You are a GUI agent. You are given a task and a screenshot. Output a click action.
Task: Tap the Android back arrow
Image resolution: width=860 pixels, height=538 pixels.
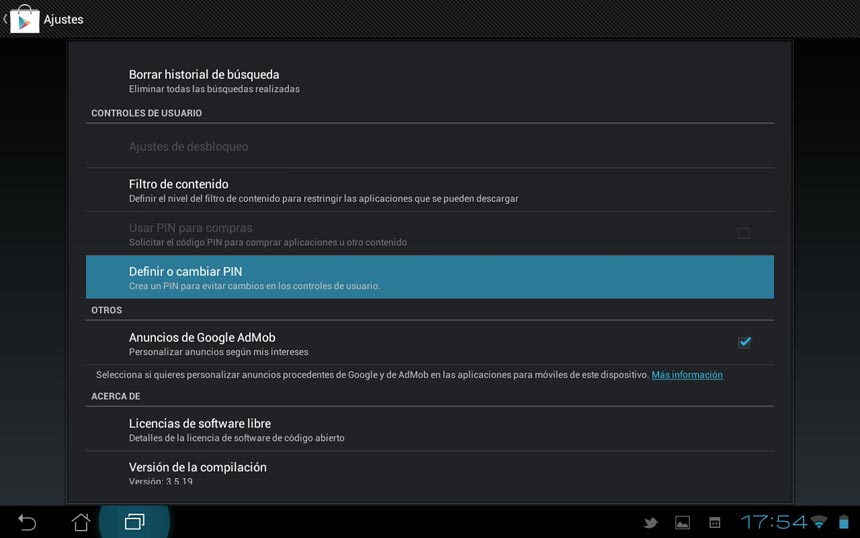tap(27, 522)
